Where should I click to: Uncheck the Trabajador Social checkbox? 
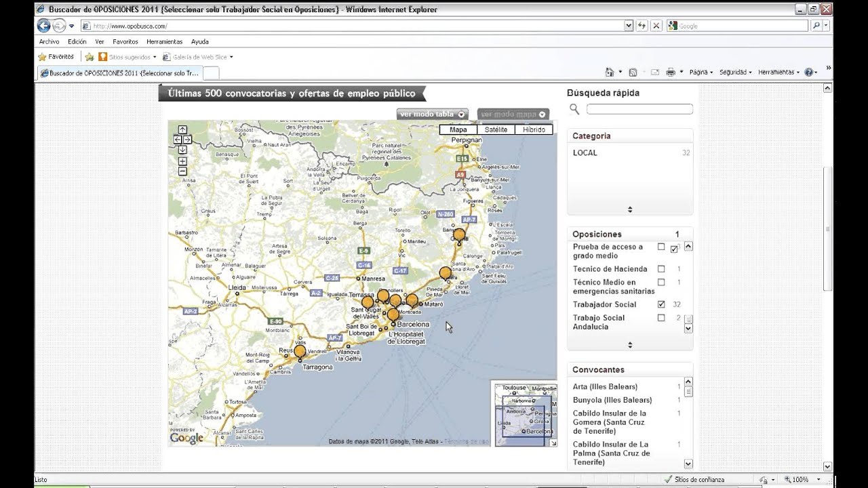pos(661,304)
